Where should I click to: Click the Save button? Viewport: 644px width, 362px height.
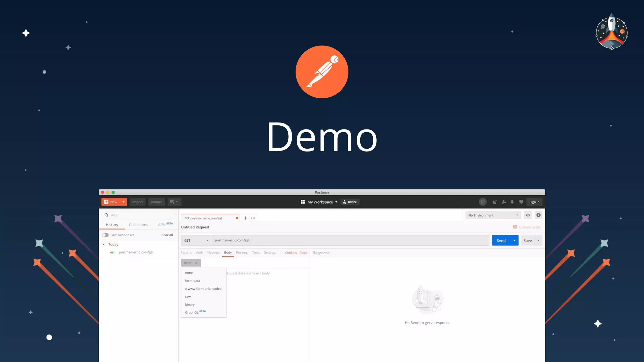coord(528,240)
